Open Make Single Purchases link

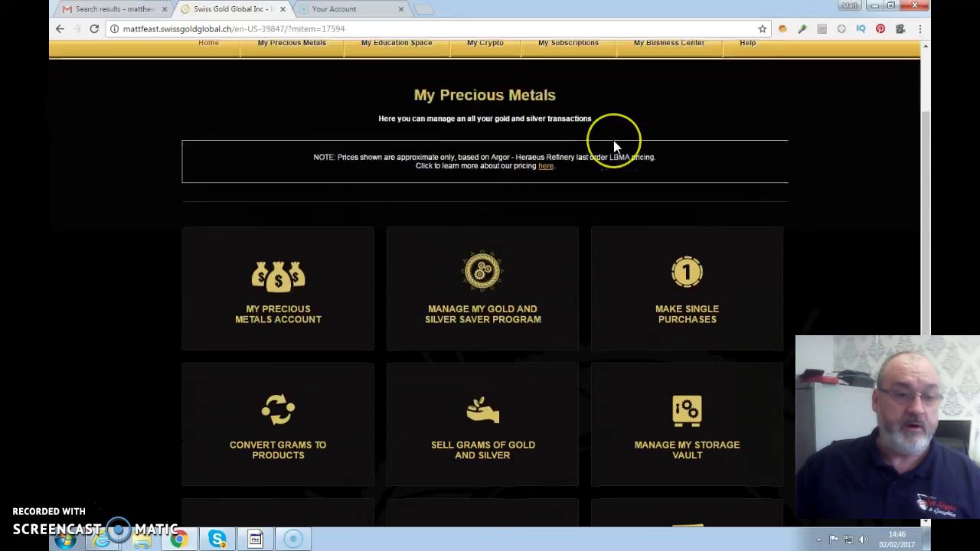pyautogui.click(x=687, y=314)
